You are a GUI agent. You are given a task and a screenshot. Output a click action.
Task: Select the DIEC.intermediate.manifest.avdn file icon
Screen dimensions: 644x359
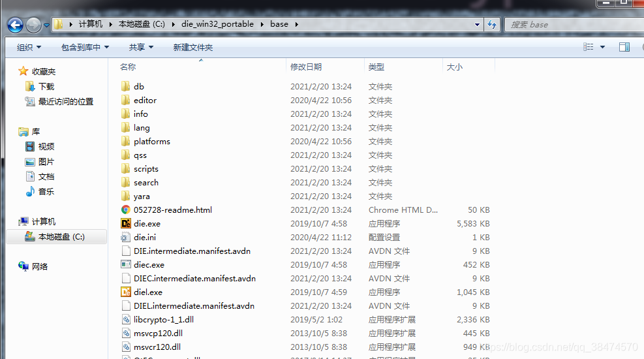[126, 279]
